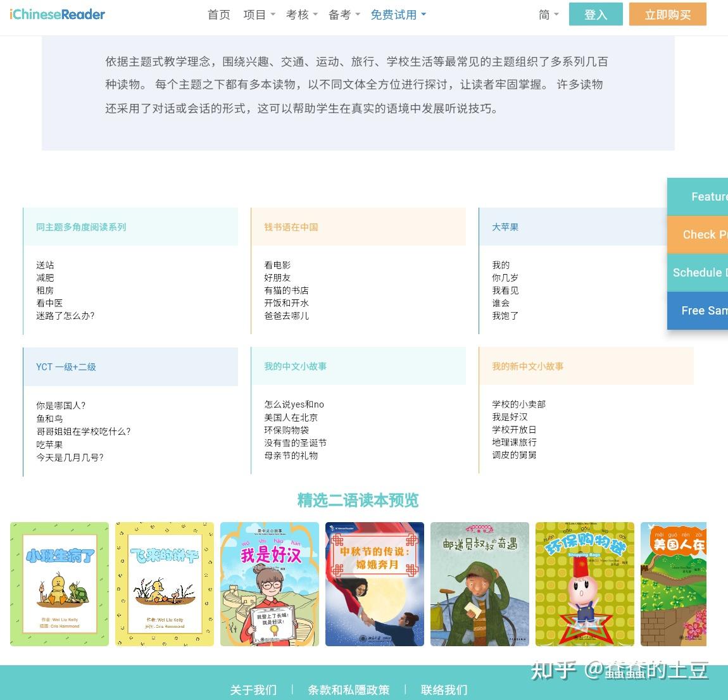The image size is (728, 700).
Task: Click the 立即购买 button
Action: (668, 14)
